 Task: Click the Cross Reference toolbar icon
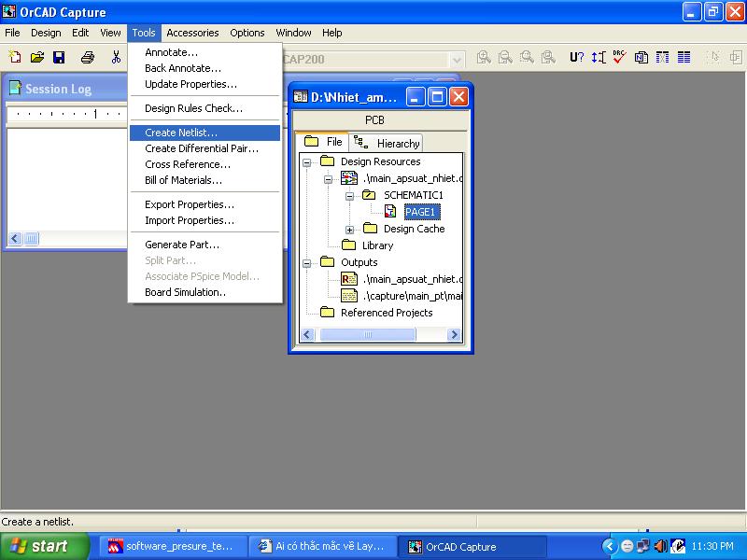pos(662,58)
